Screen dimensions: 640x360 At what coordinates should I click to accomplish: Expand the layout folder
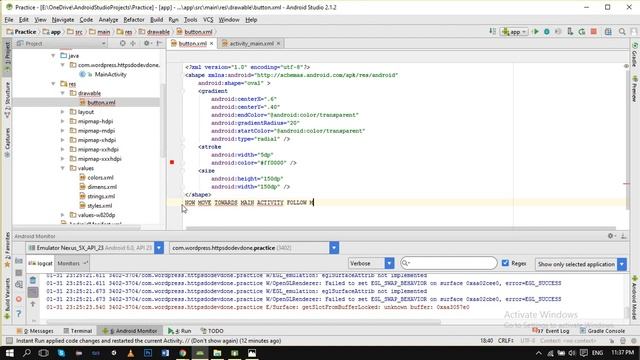[x=63, y=112]
